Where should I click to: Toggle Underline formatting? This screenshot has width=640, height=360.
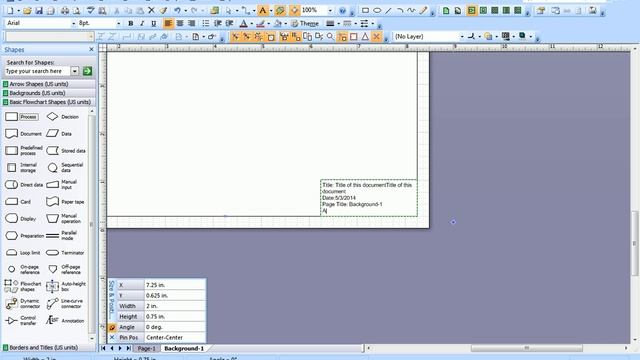(153, 24)
